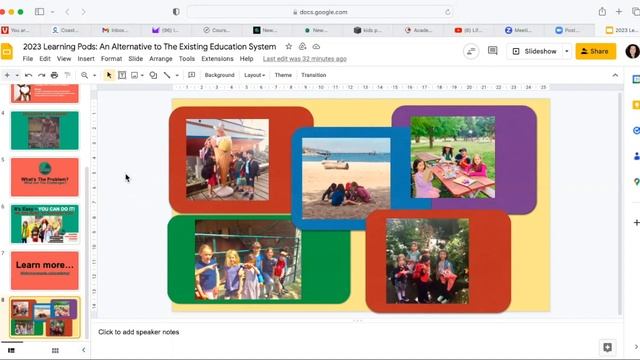Click to add speaker notes
Screen dimensions: 640x360
[138, 332]
